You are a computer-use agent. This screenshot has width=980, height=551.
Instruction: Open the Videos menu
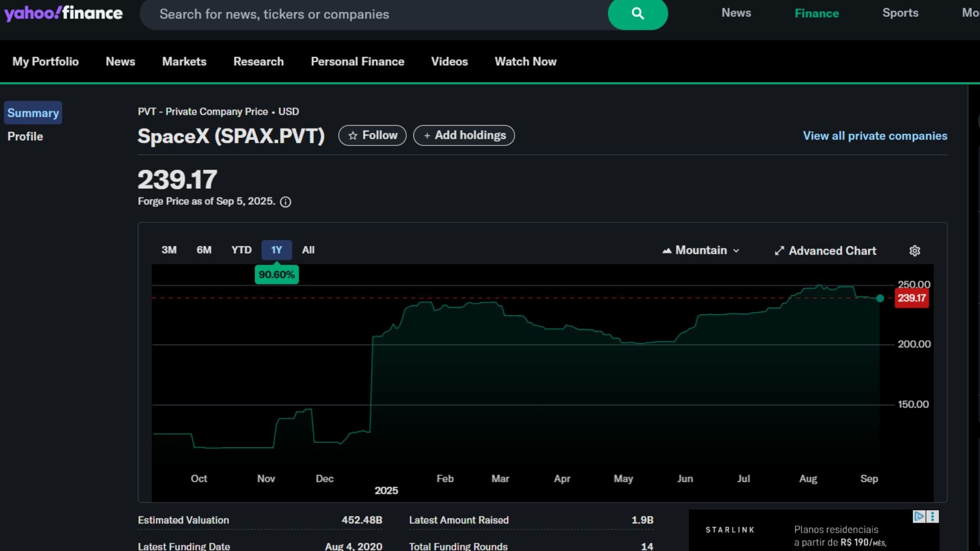coord(449,61)
